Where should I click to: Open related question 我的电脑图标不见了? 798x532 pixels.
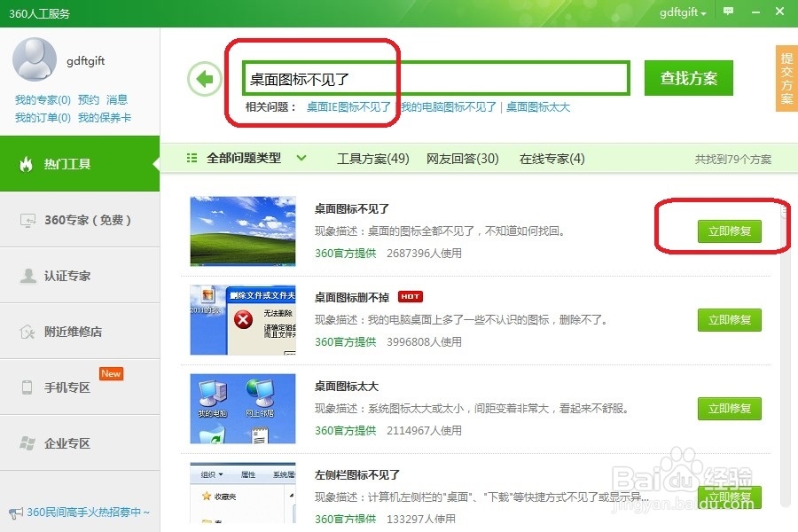[x=449, y=107]
